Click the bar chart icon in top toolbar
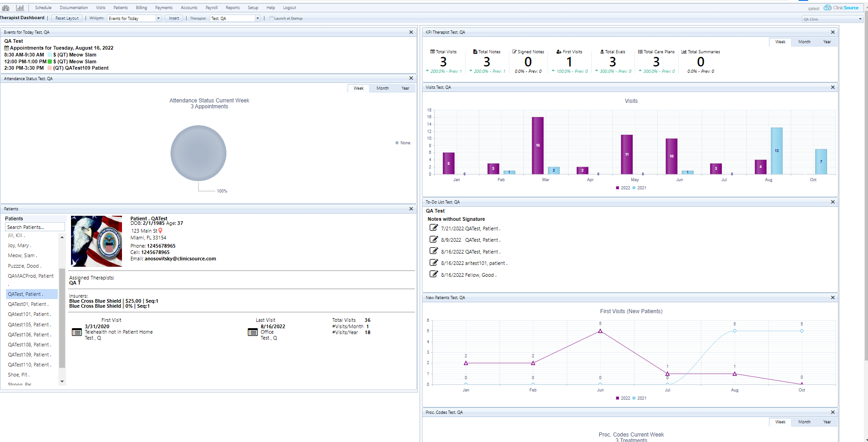The image size is (868, 442). point(20,8)
